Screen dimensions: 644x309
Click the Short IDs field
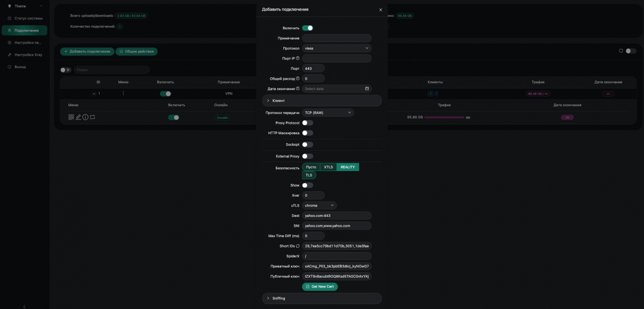[337, 246]
